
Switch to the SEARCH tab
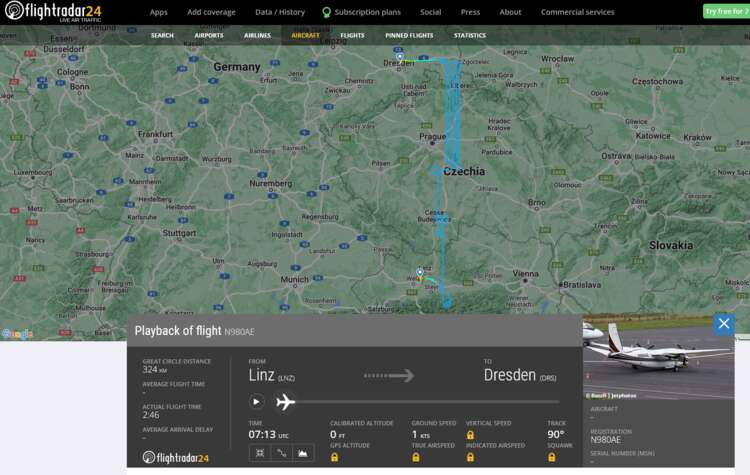[162, 35]
